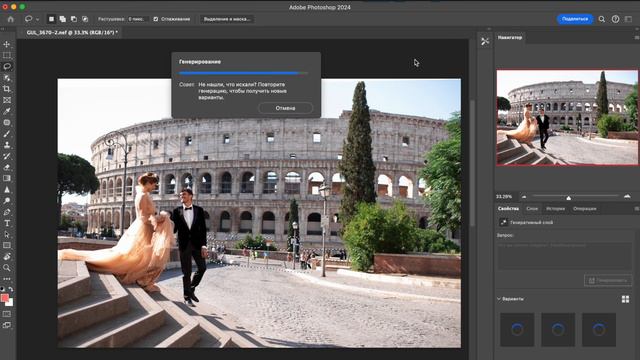Switch to the Слои tab
640x360 pixels.
(x=532, y=209)
